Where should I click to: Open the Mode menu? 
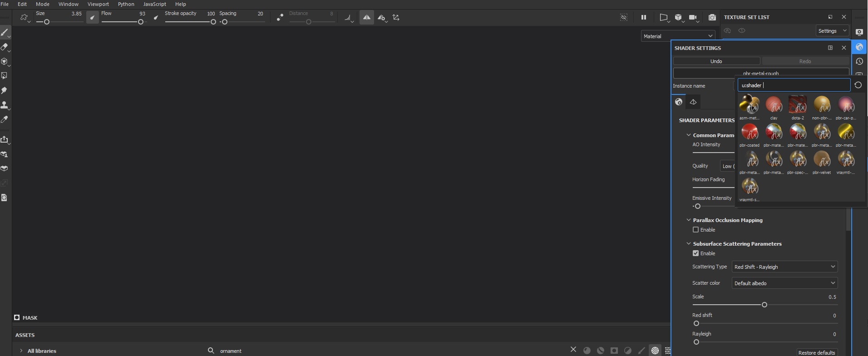(42, 4)
